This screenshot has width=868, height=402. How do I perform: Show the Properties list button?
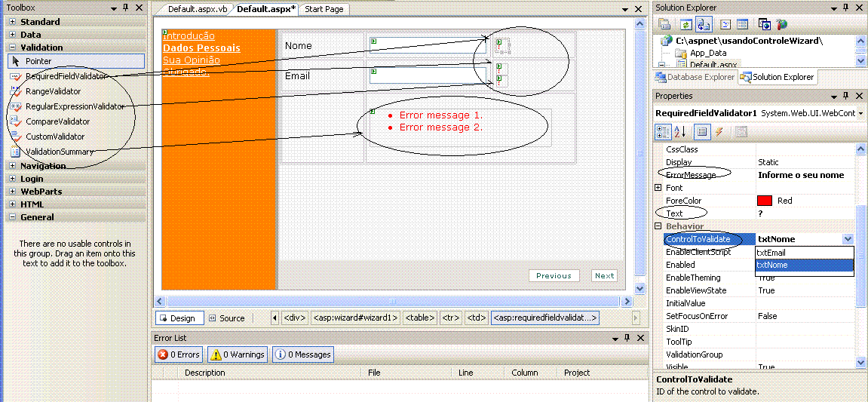coord(701,132)
